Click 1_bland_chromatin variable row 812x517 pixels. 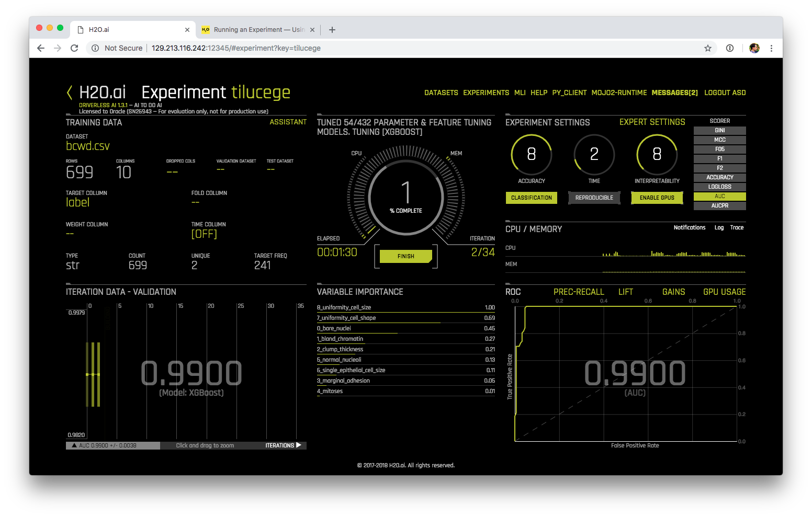pyautogui.click(x=406, y=339)
